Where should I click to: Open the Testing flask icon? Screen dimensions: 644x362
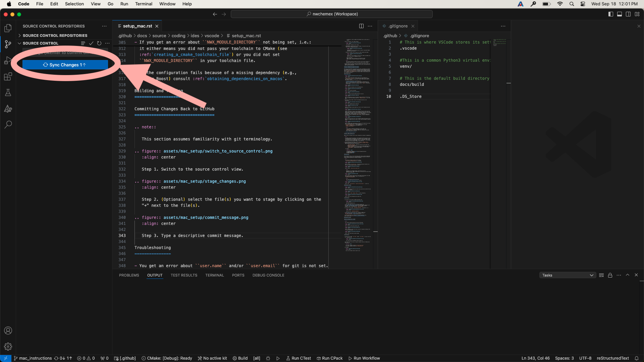coord(8,93)
